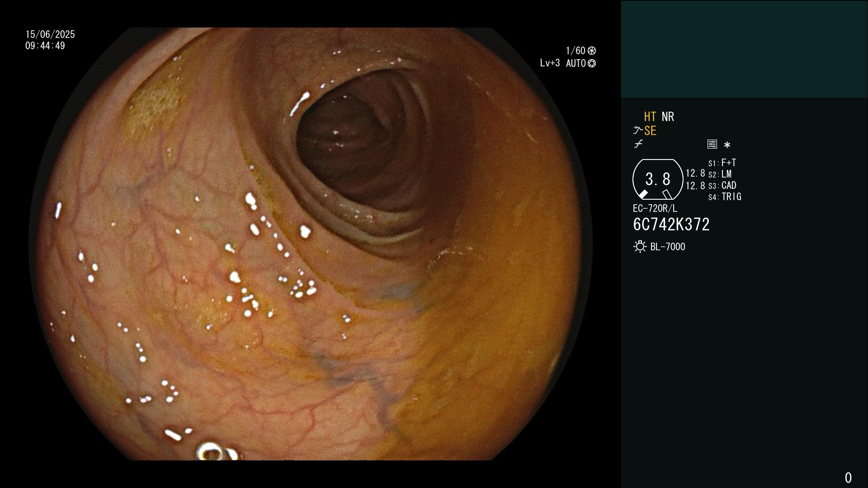
Task: Click the HT indicator label
Action: [650, 117]
